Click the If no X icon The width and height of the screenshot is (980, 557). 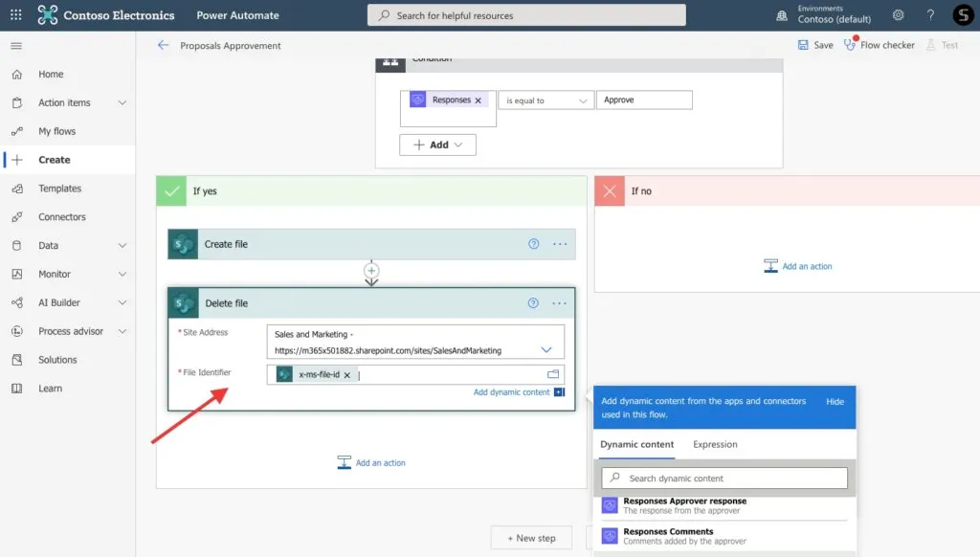coord(610,190)
